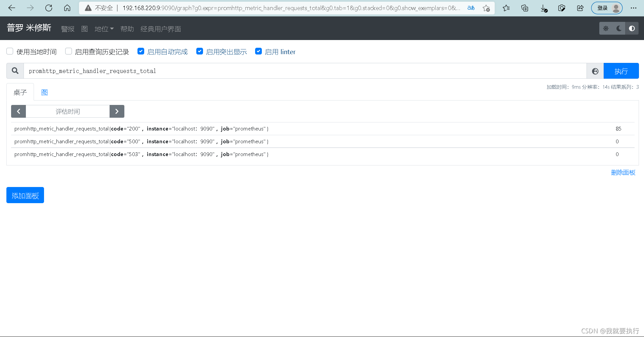Add this page to favorites
Screen dimensions: 644x337
pyautogui.click(x=486, y=8)
